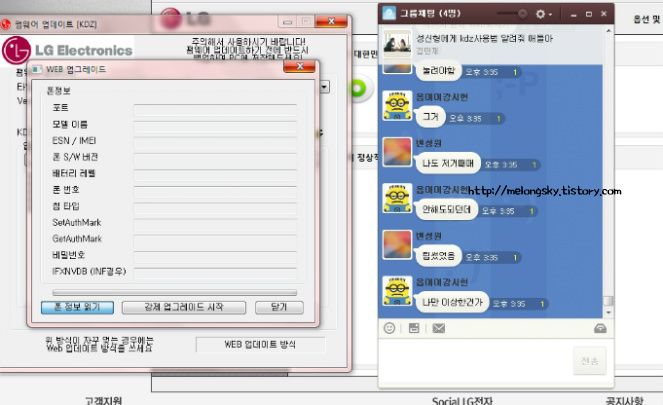
Task: Click the group chat room icon in title bar
Action: (389, 14)
